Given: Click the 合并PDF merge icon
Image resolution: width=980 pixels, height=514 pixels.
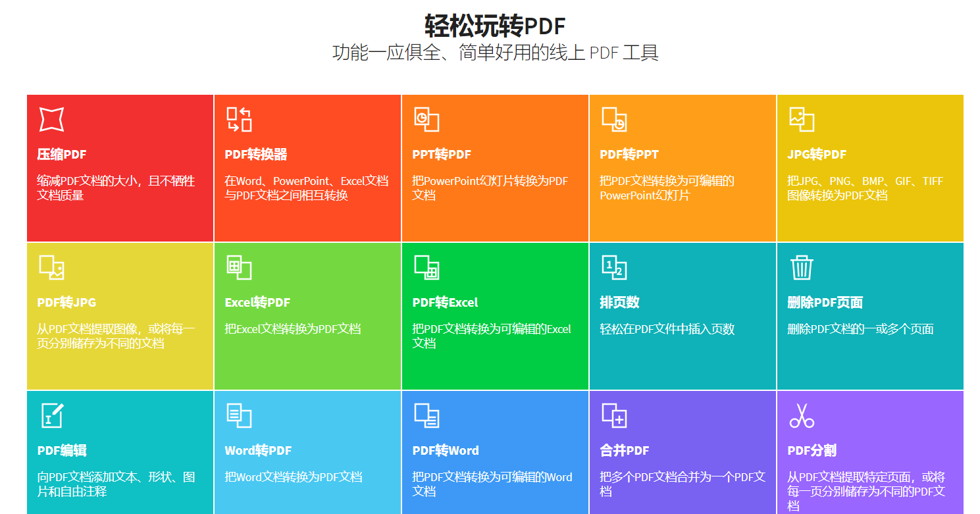Looking at the screenshot, I should pyautogui.click(x=614, y=415).
